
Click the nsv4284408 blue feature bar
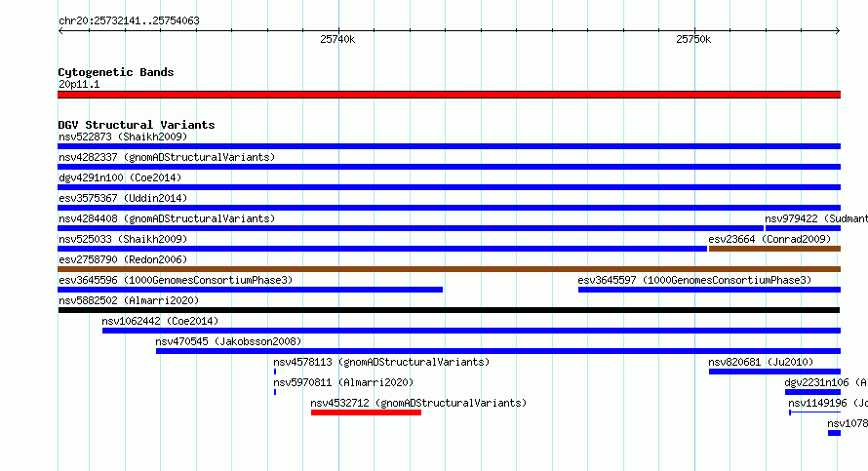(x=411, y=228)
